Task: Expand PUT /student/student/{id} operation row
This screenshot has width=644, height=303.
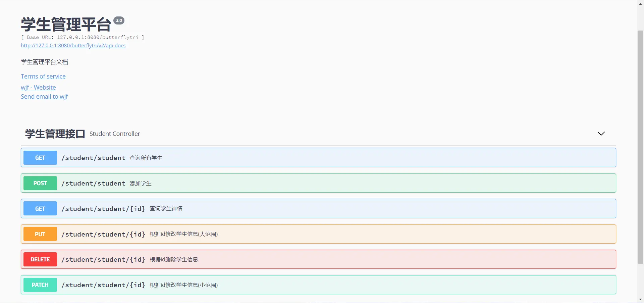Action: pos(318,234)
